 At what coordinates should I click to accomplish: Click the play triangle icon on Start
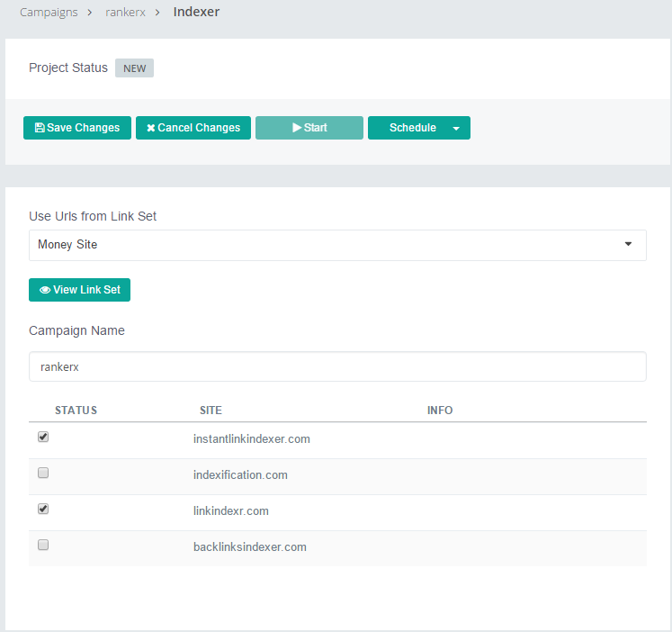coord(297,128)
